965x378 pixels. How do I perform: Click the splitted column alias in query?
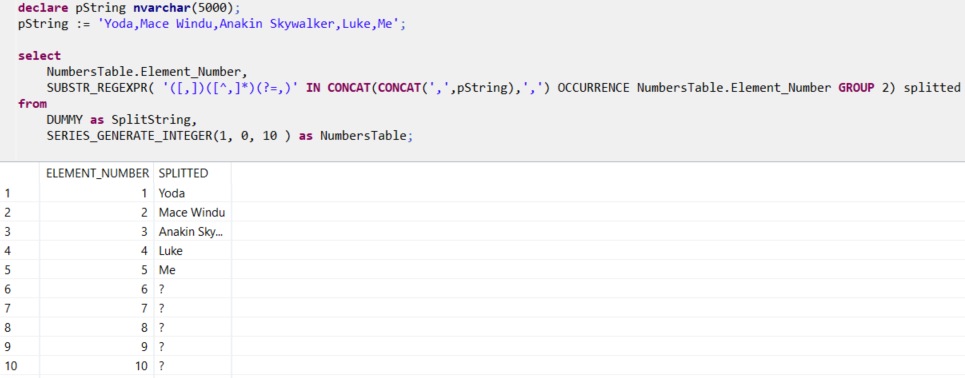(932, 88)
